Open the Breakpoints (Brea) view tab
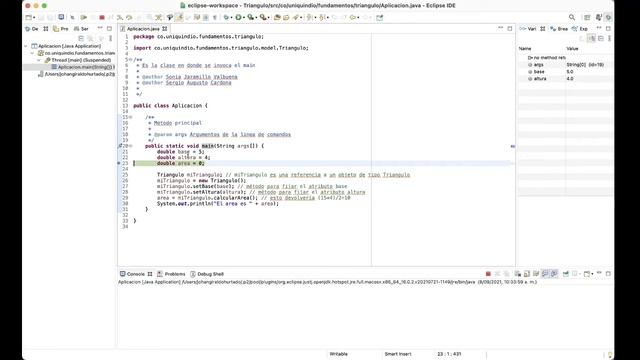This screenshot has width=640, height=360. coord(559,29)
